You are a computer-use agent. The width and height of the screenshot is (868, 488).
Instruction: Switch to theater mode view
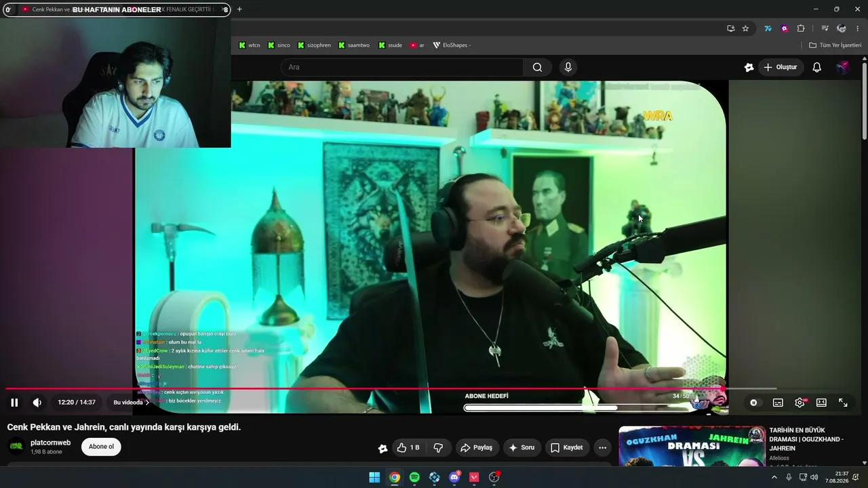point(821,403)
